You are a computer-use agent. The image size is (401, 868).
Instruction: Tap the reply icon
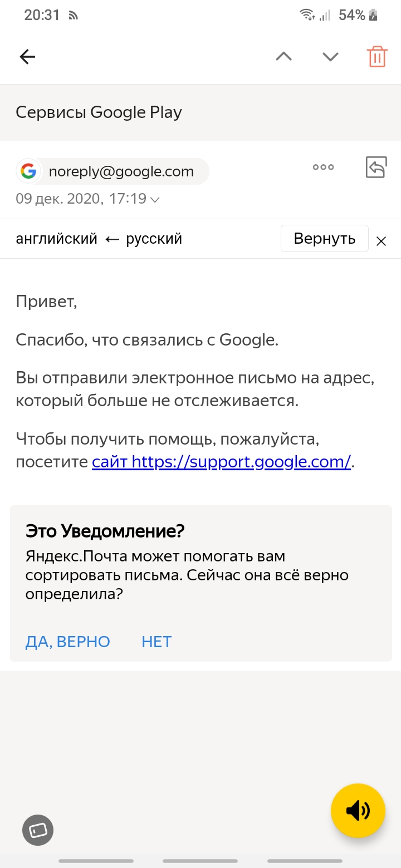(376, 167)
